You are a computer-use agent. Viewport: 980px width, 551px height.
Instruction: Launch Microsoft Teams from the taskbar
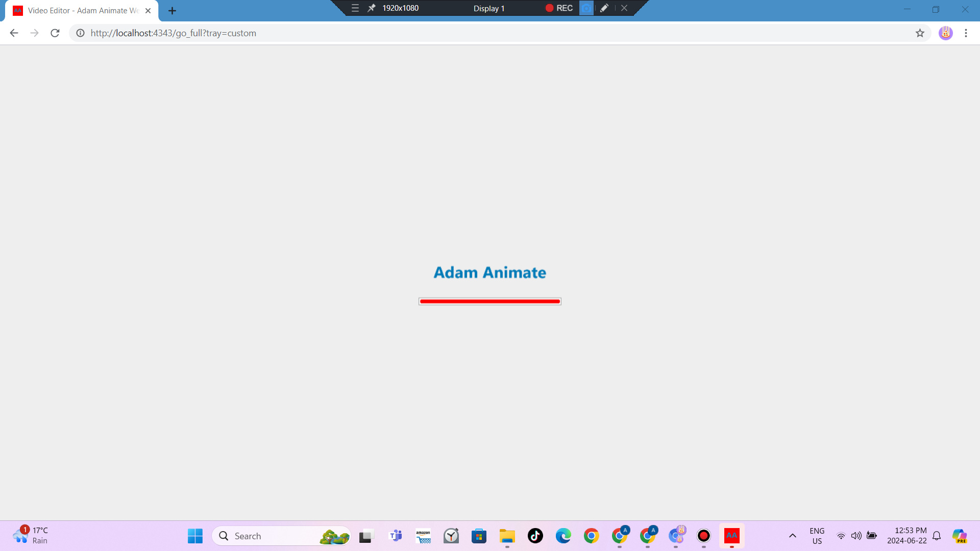pos(396,536)
